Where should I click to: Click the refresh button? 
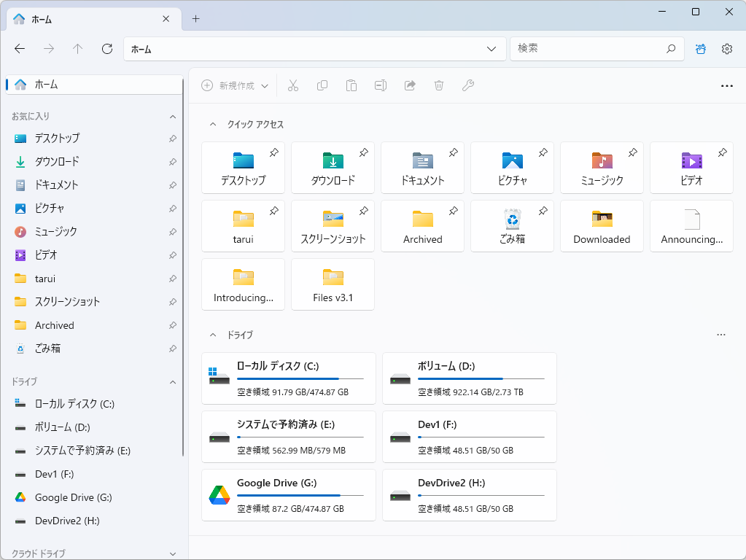point(106,48)
